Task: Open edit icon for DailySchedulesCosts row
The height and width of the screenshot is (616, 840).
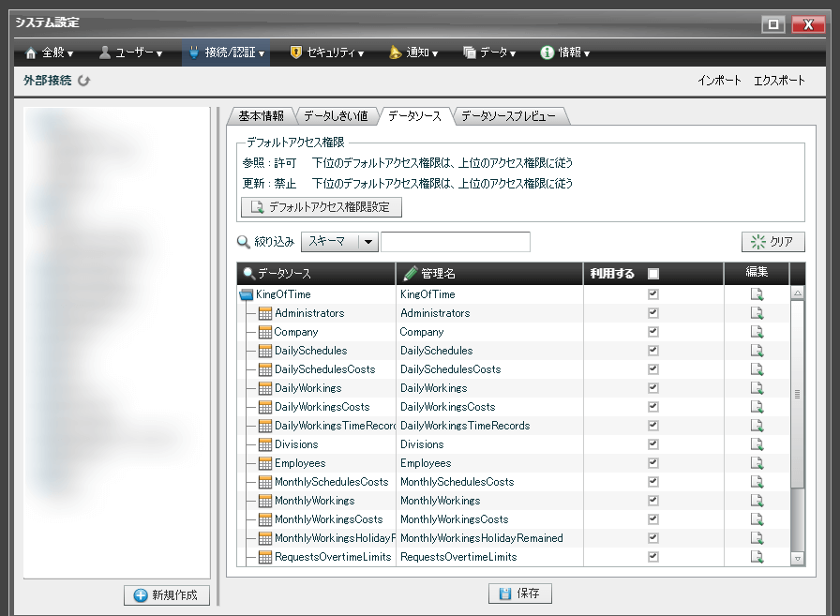Action: coord(757,369)
